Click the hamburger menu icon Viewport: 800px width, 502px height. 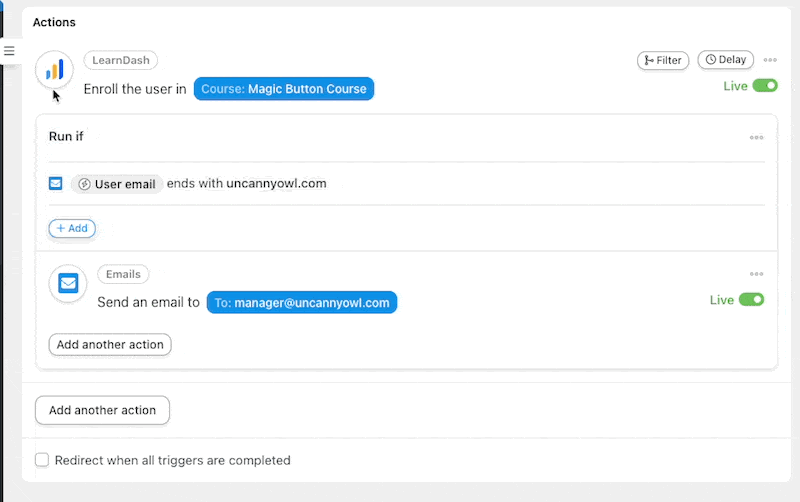pos(9,50)
